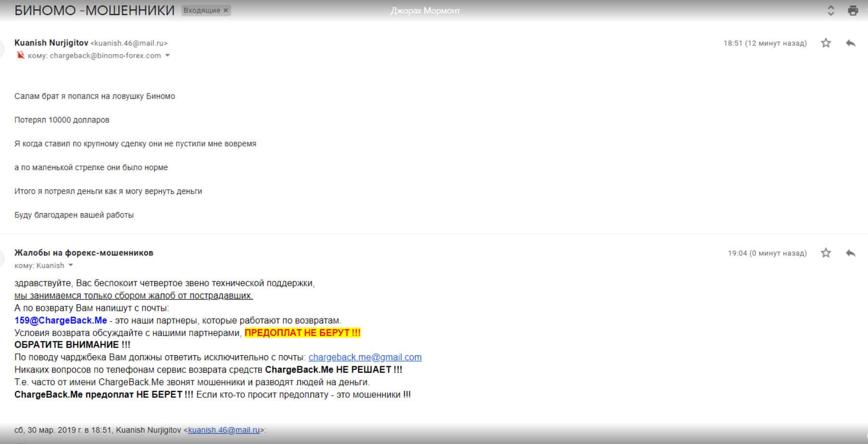Click the line Буду благодарен вашей работы

click(x=74, y=215)
